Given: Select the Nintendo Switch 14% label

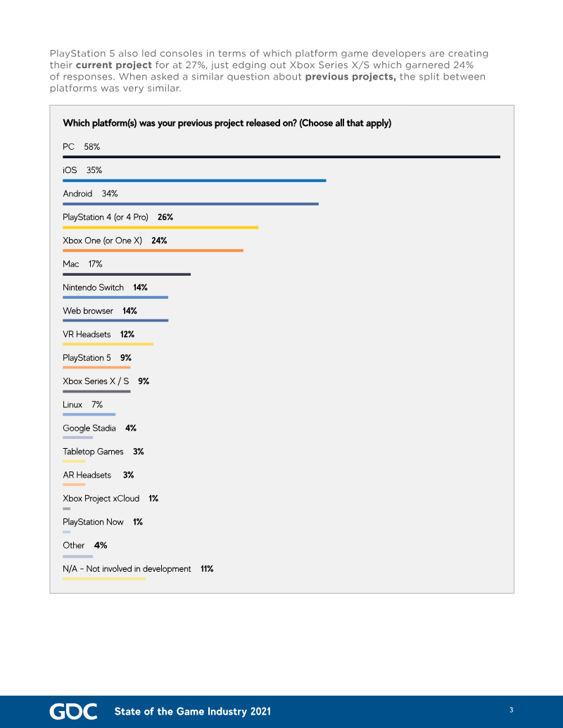Looking at the screenshot, I should click(x=105, y=288).
